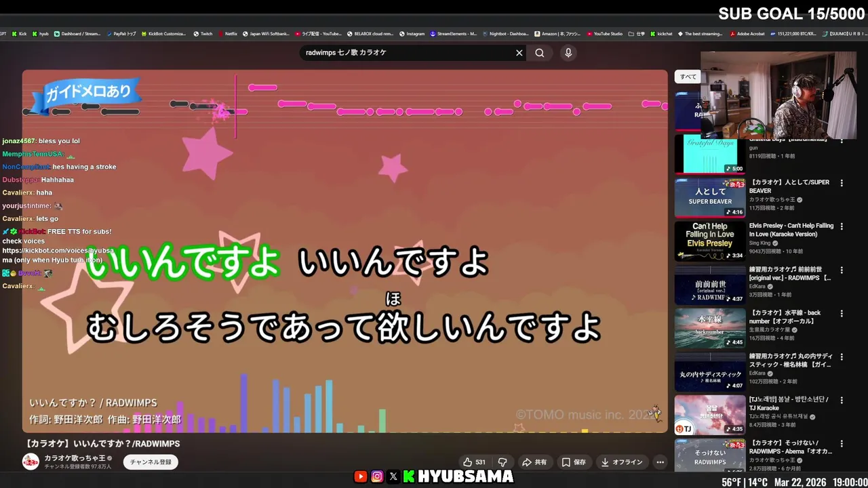Open the options menu for the 봄날 TJ Karaoke video
This screenshot has height=488, width=868.
[842, 401]
